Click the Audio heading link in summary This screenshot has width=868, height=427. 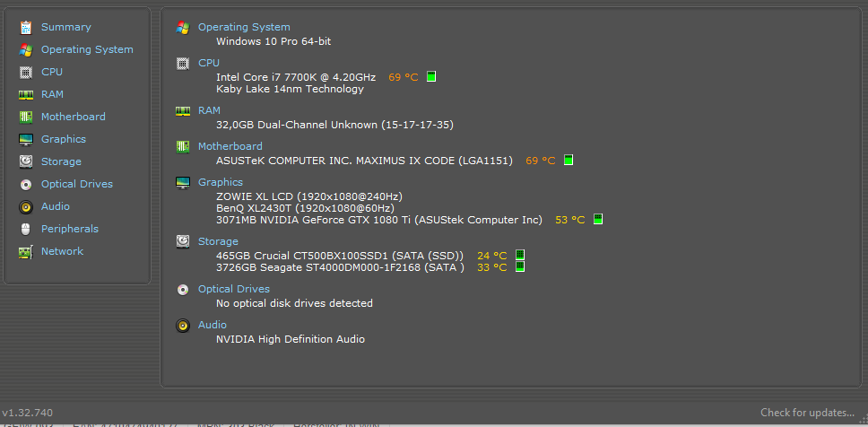point(213,325)
